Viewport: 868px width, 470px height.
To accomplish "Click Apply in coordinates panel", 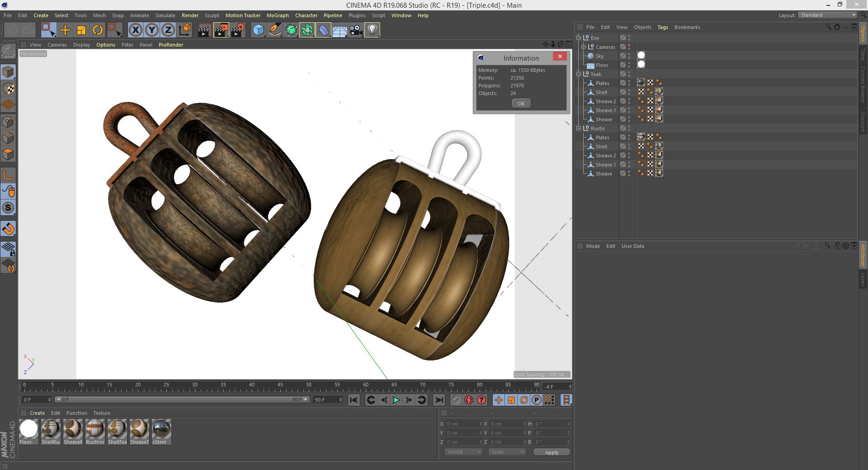I will tap(552, 452).
